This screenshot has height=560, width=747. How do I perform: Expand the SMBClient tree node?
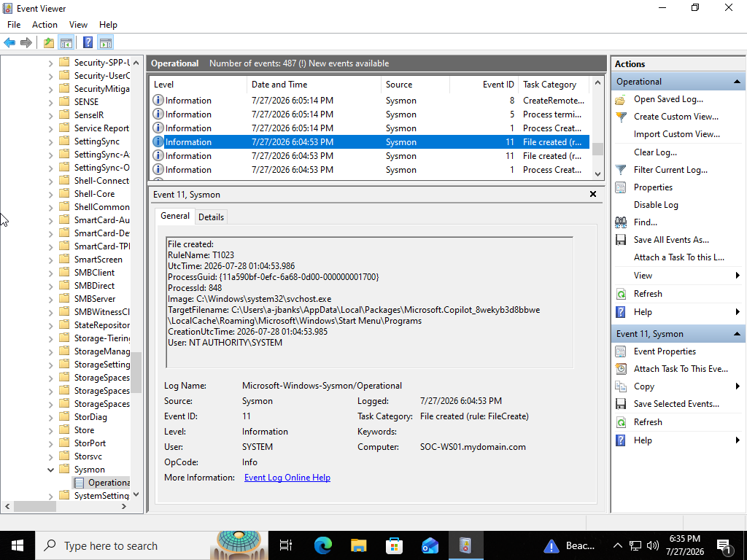[50, 273]
